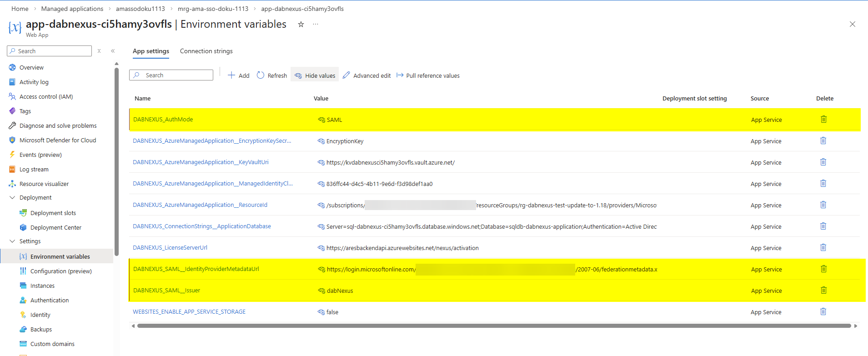Open Advanced edit

[366, 75]
